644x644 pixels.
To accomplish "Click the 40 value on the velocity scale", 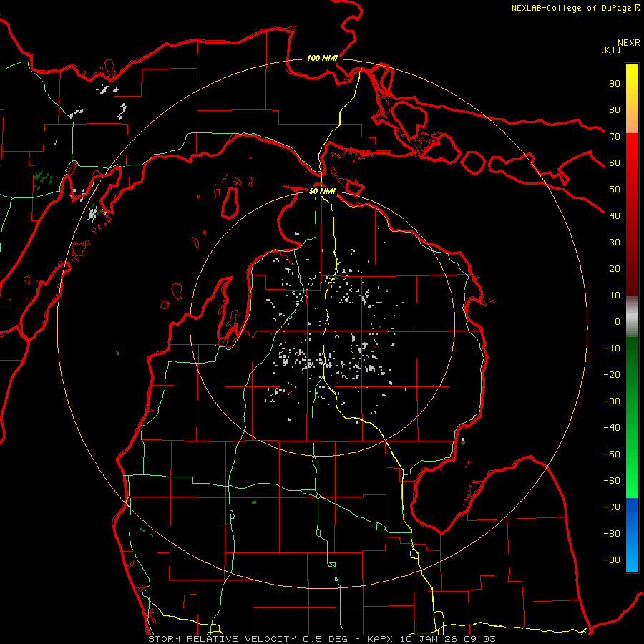I will coord(615,215).
